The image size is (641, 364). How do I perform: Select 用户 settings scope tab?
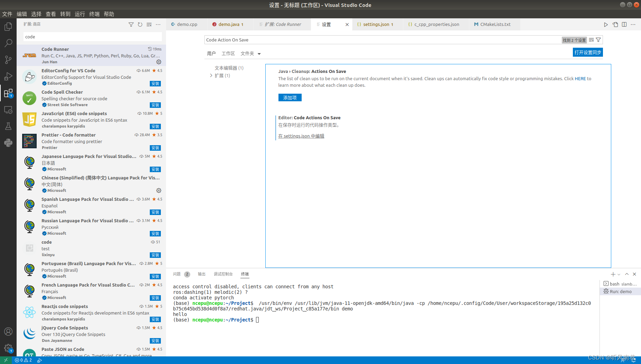(x=211, y=54)
